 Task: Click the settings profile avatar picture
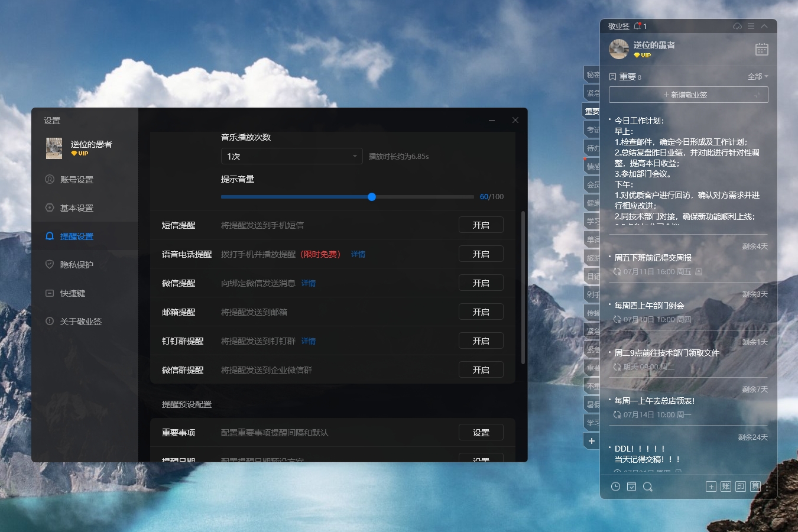tap(54, 148)
